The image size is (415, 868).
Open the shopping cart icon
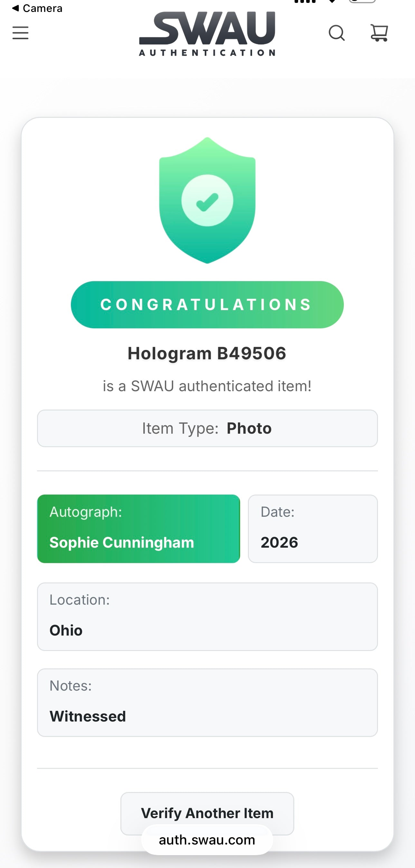coord(379,33)
